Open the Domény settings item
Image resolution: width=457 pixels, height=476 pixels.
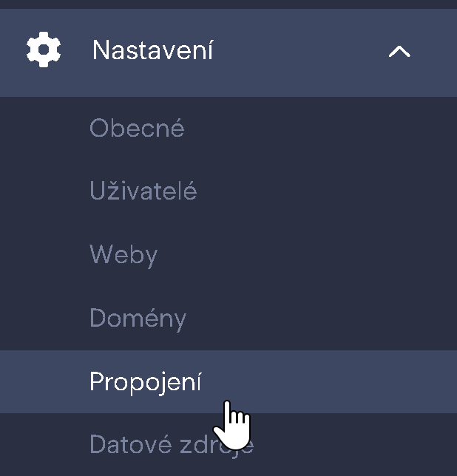click(x=138, y=318)
